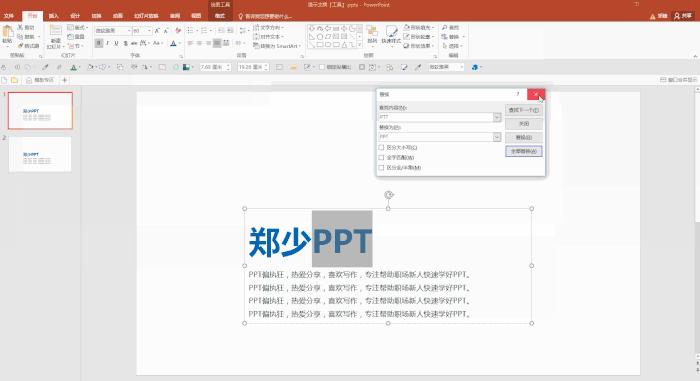Click the teal fill color swatch on the lower toolbar

click(186, 67)
